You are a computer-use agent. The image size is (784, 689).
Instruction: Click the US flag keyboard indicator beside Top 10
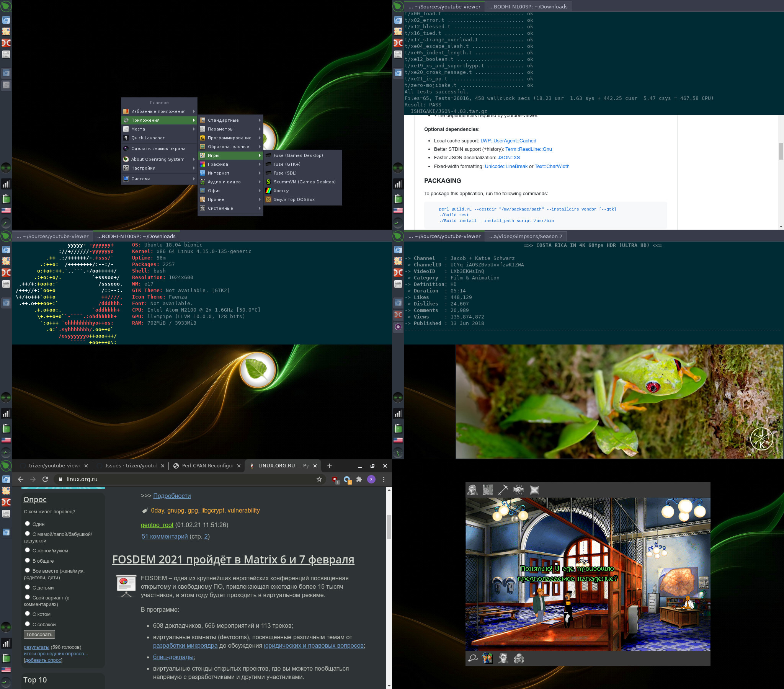pos(6,669)
